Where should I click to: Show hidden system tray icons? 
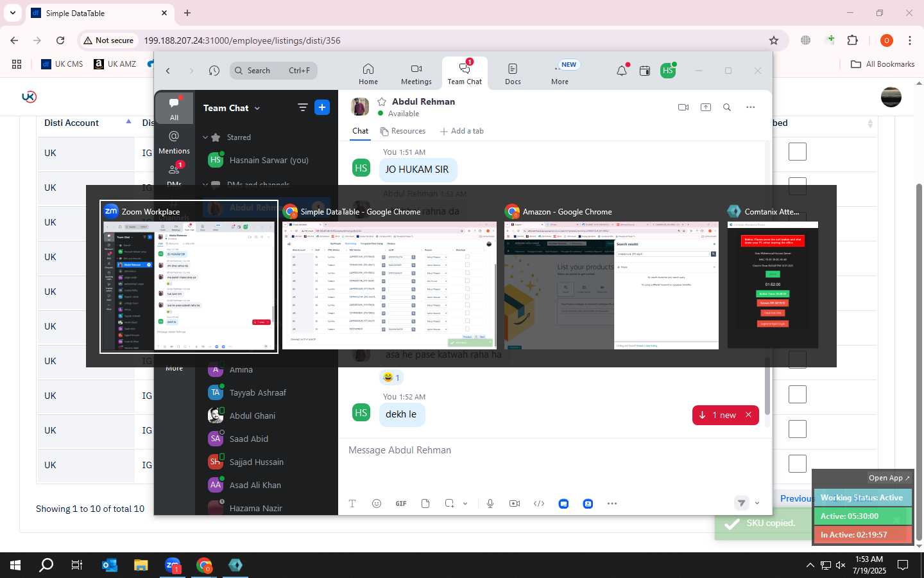click(810, 565)
